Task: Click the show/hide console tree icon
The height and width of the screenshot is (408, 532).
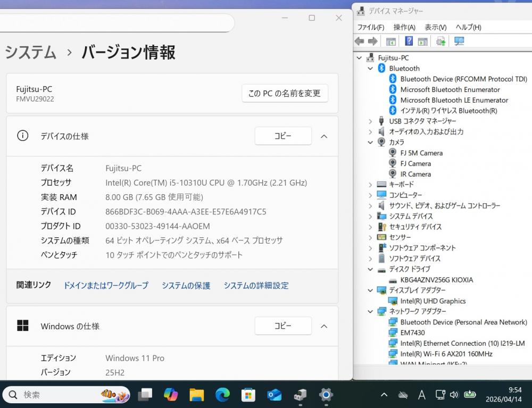Action: coord(391,41)
